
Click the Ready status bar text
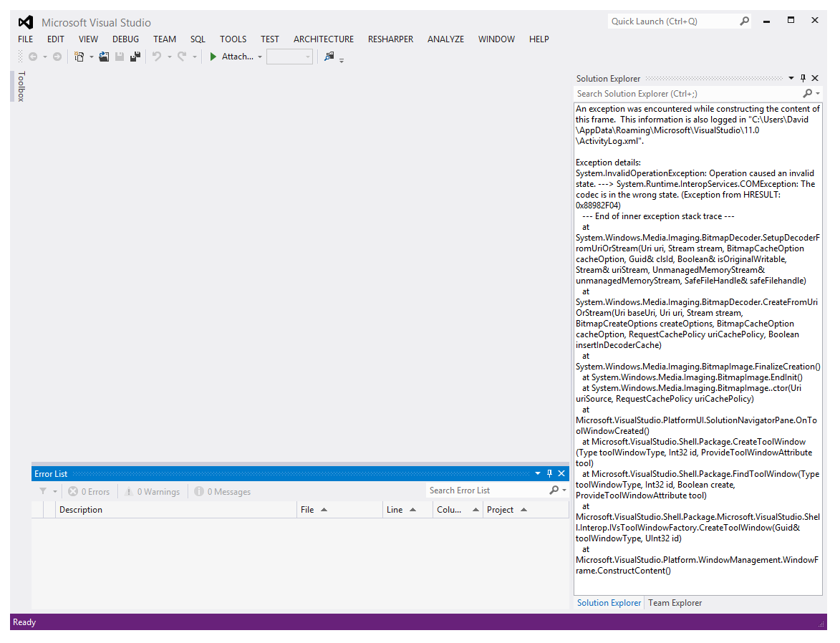[x=24, y=622]
